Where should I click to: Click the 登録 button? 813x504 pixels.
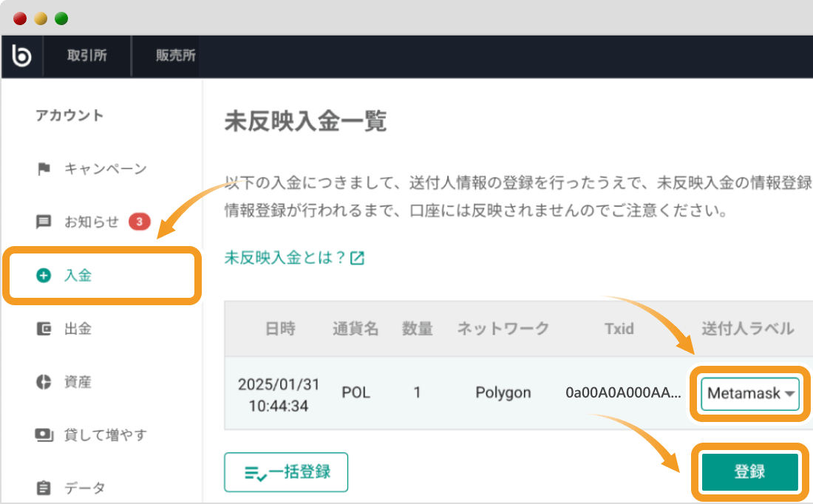(749, 471)
